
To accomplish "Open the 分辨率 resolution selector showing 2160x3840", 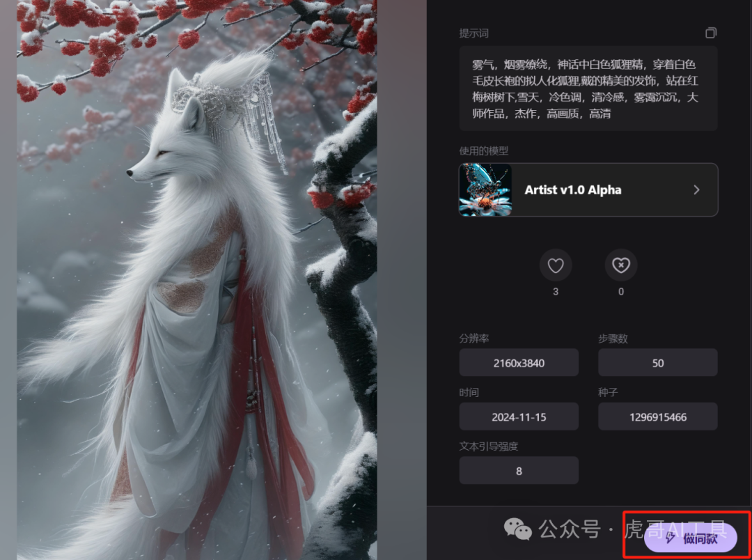I will pos(519,362).
